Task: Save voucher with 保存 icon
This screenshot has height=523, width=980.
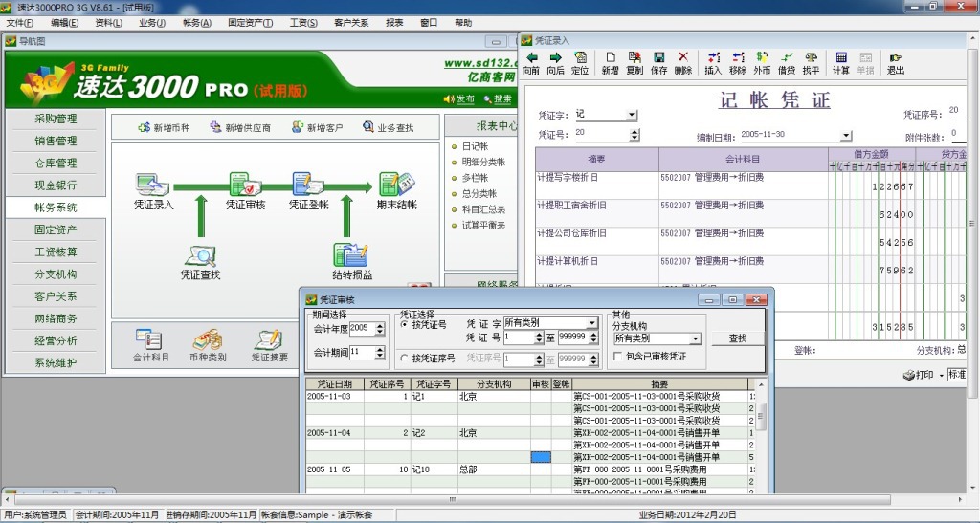Action: click(658, 63)
